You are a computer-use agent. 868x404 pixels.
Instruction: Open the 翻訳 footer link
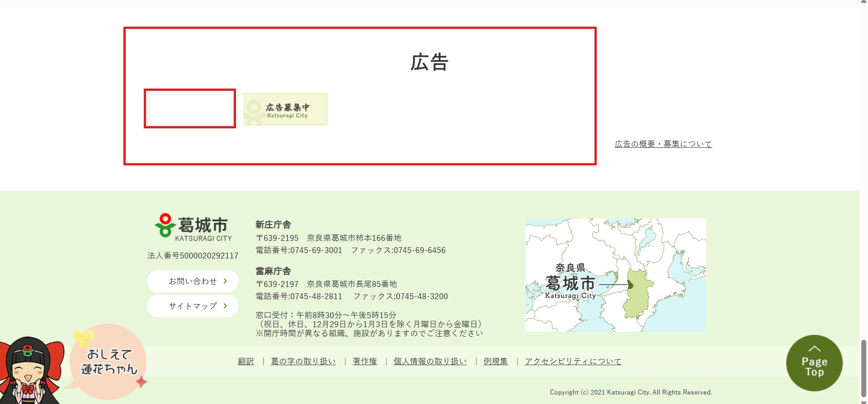[x=246, y=362]
